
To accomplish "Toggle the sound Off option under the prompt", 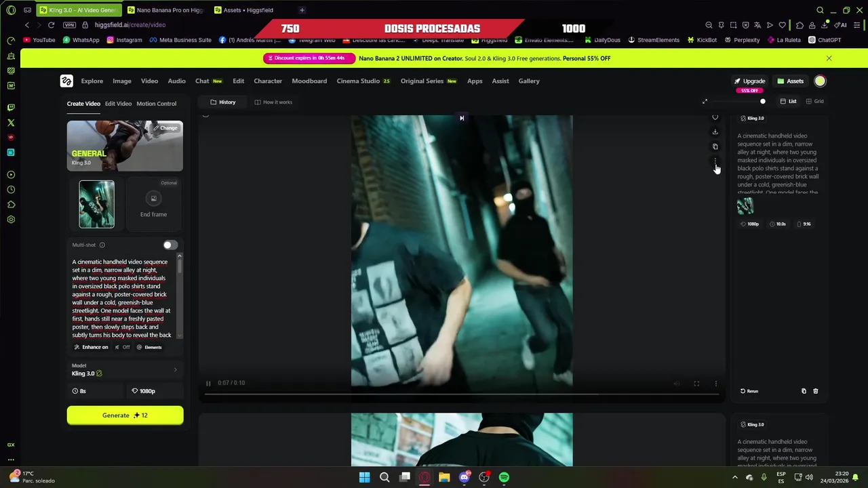I will point(122,347).
